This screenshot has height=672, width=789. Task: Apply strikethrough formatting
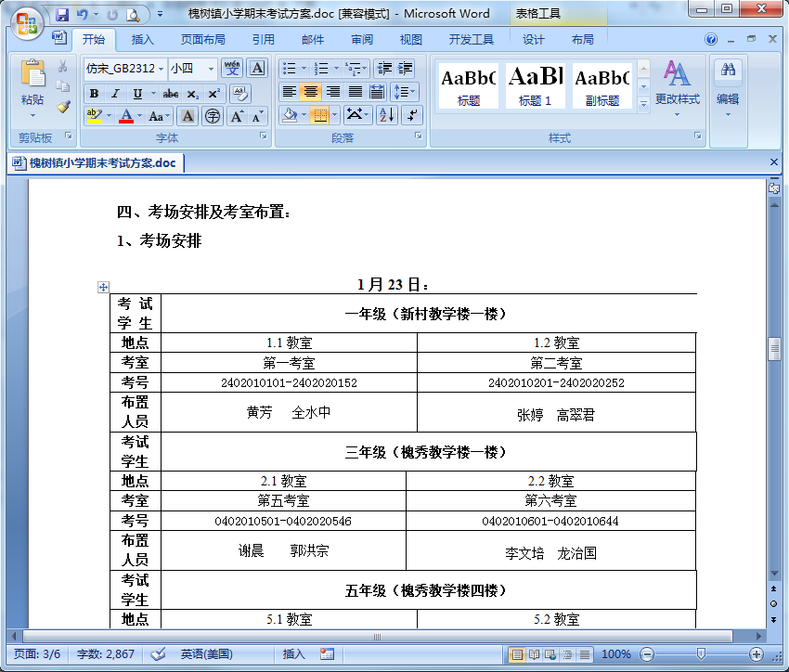point(172,93)
